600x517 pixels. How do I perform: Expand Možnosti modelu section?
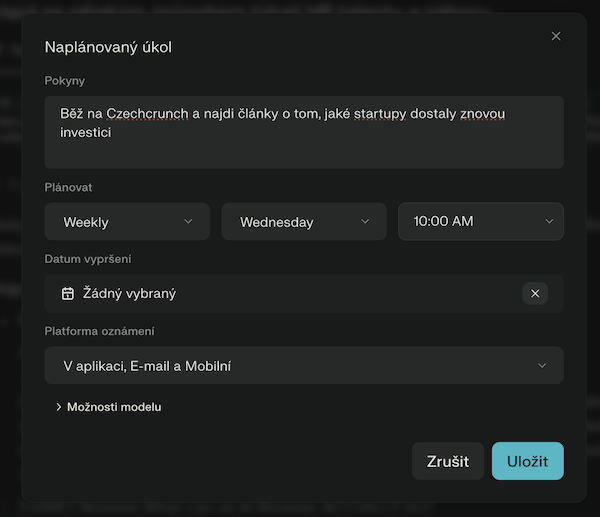[113, 407]
